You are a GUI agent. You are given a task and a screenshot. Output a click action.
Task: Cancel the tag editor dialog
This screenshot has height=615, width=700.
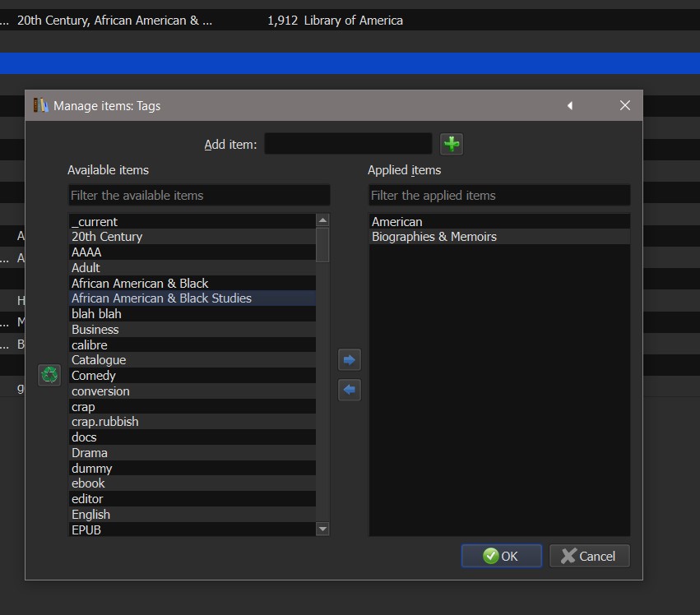(589, 556)
